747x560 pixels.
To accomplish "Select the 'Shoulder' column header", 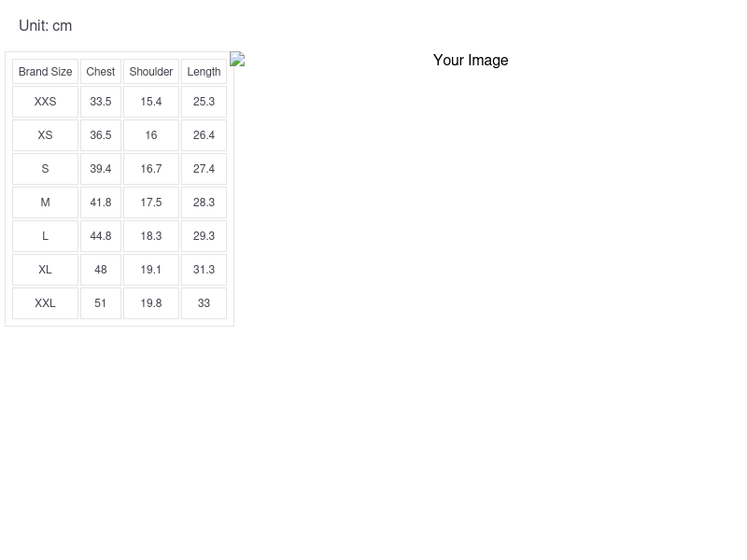I will [x=151, y=72].
